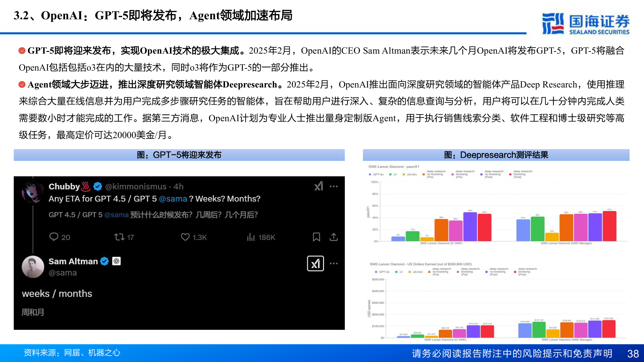The height and width of the screenshot is (362, 644).
Task: Click the tallest red bar in SWE Manager pass@1 group
Action: click(609, 226)
